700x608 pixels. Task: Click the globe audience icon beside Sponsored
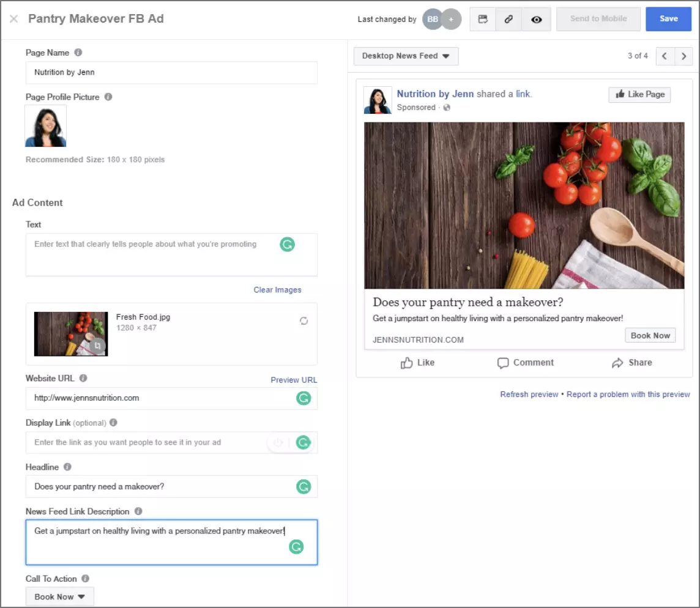[x=447, y=108]
